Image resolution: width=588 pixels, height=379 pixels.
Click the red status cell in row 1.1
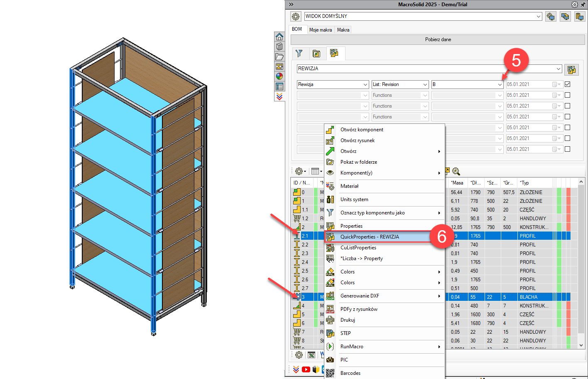click(568, 209)
